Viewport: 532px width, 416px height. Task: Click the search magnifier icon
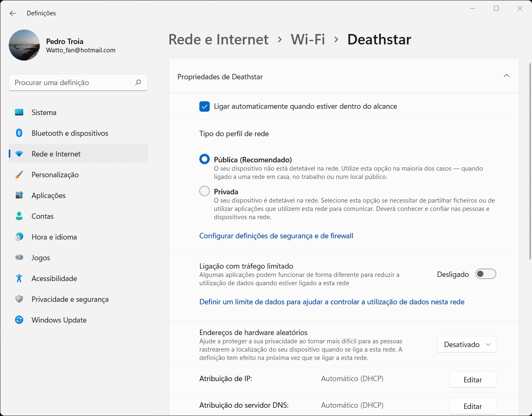pos(138,83)
